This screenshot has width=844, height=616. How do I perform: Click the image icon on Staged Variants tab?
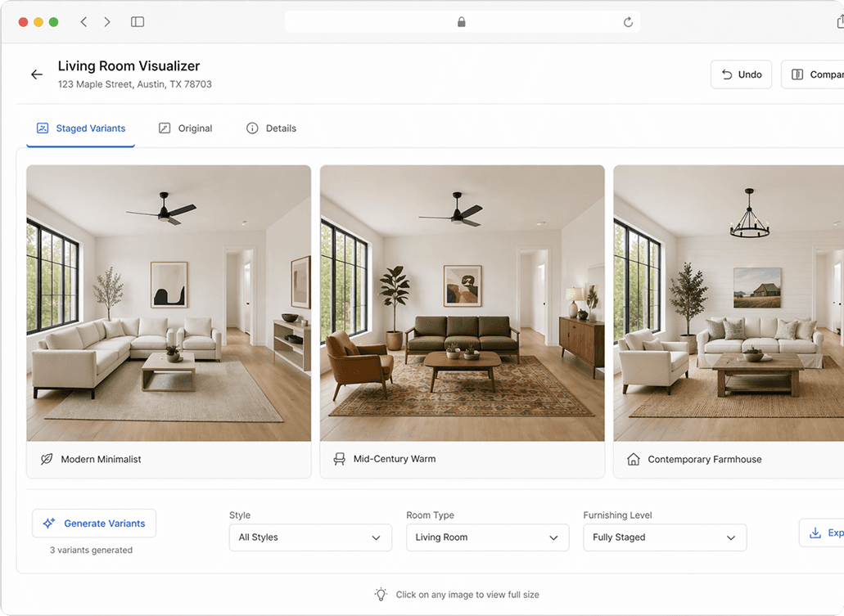click(x=42, y=128)
